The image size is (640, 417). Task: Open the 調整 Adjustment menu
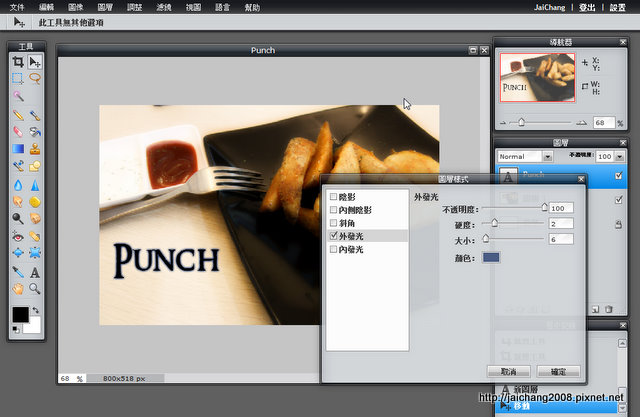click(x=134, y=7)
